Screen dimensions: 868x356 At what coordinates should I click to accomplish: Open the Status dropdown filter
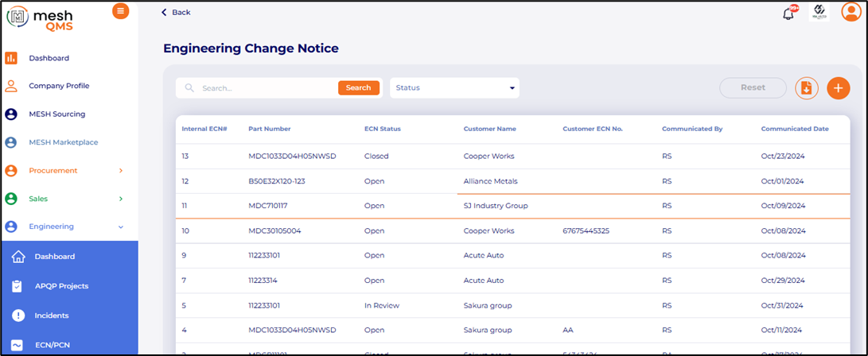(x=454, y=88)
